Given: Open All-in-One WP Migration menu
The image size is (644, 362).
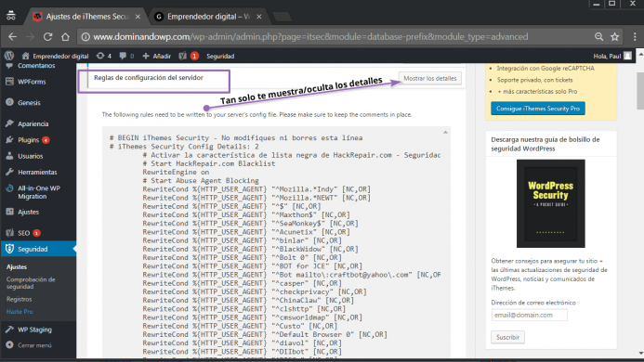Looking at the screenshot, I should (38, 192).
